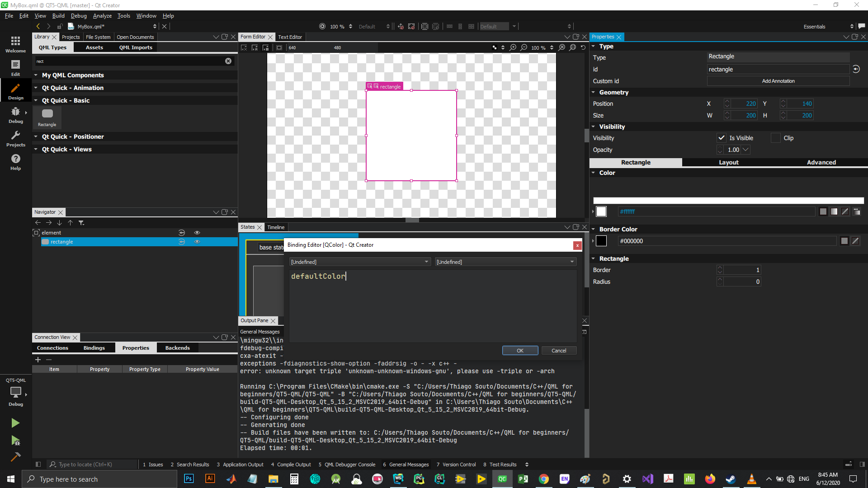Remove property with minus icon
Viewport: 868px width, 488px height.
49,360
